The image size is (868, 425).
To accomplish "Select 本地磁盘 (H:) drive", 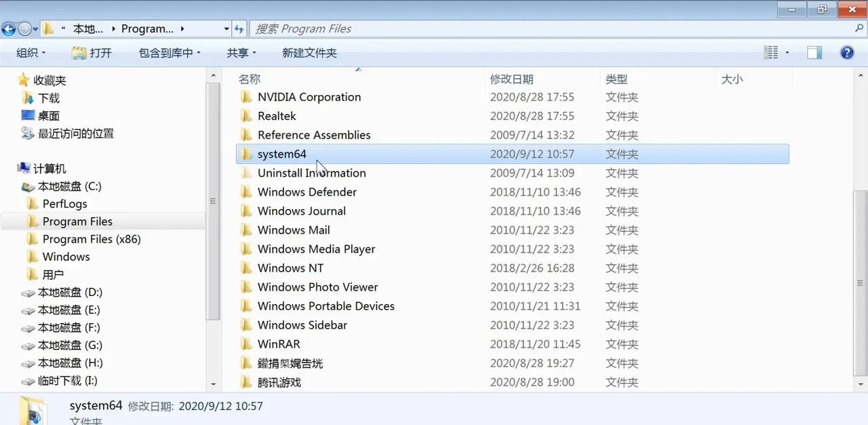I will [x=62, y=363].
